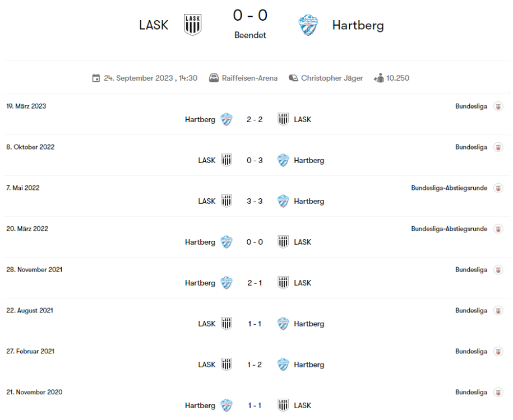Click LASK crest in the 7. Mai 2022 match

pyautogui.click(x=227, y=201)
